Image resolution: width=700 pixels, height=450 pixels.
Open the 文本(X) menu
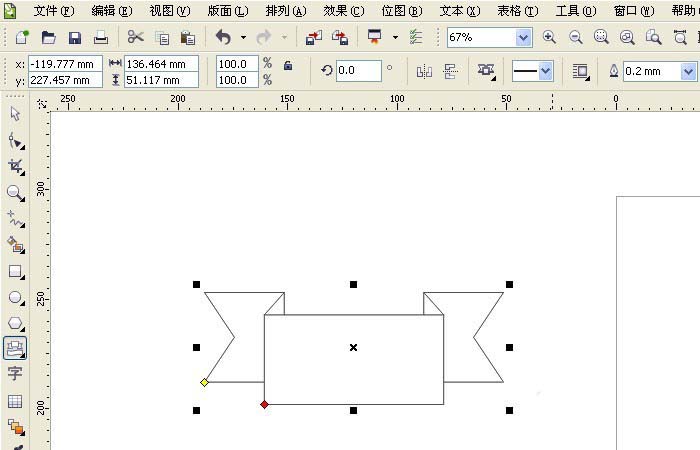coord(460,10)
